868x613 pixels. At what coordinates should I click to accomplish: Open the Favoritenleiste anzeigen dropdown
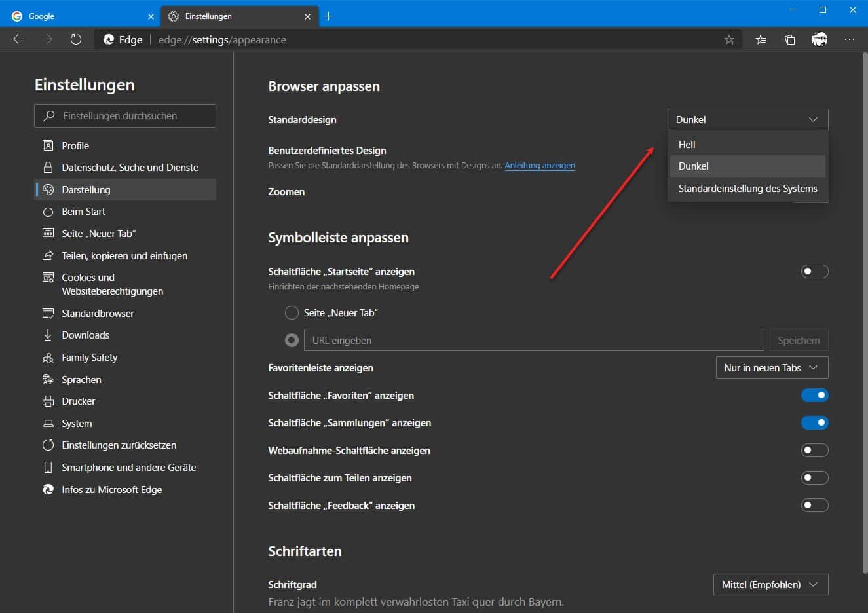click(x=771, y=367)
